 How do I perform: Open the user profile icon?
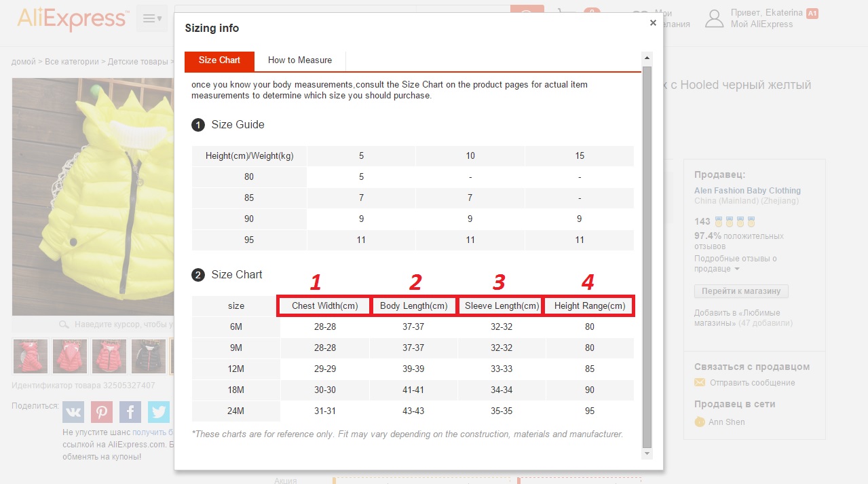point(715,18)
